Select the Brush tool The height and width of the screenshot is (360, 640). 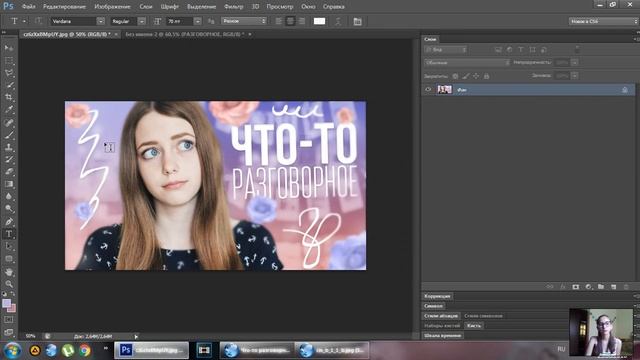click(x=9, y=135)
